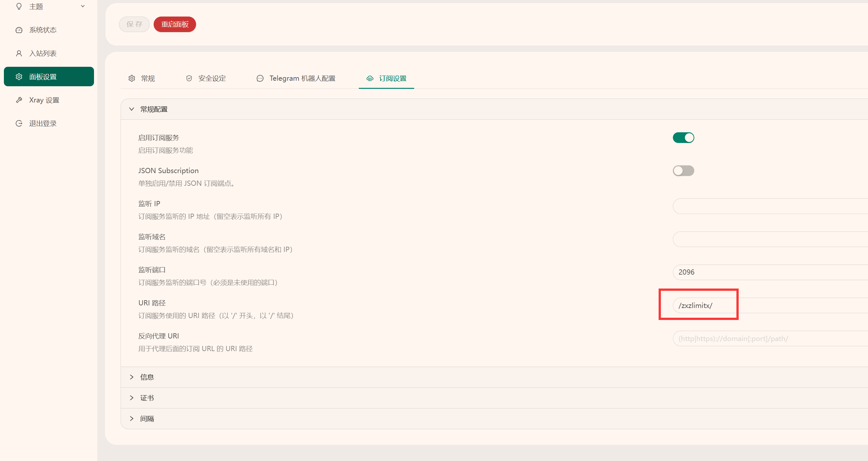
Task: Click the 监听 IP label text
Action: click(x=149, y=204)
